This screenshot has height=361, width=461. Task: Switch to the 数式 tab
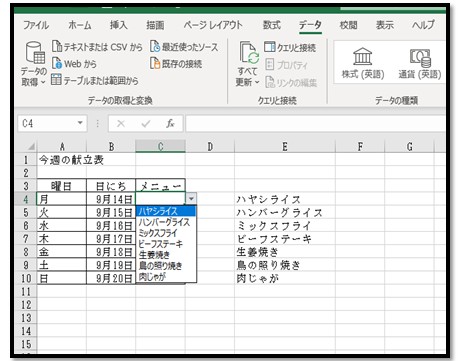pyautogui.click(x=272, y=25)
